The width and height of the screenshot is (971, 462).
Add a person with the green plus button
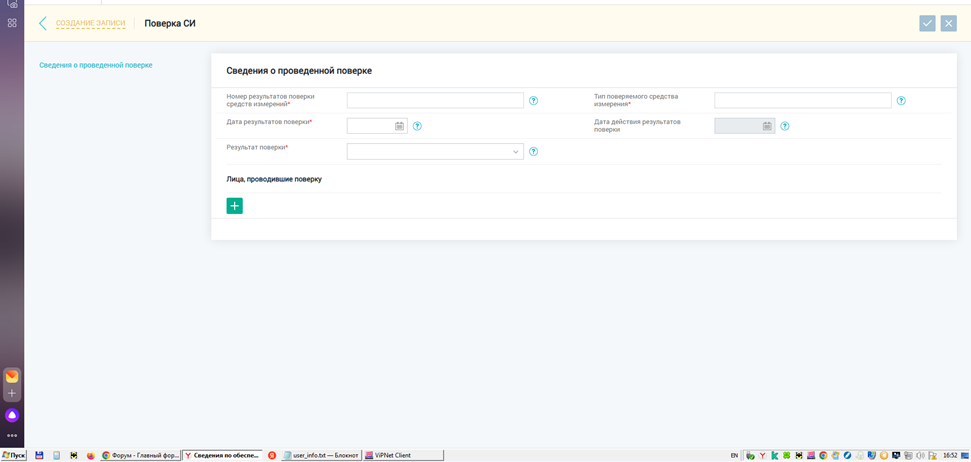[235, 206]
